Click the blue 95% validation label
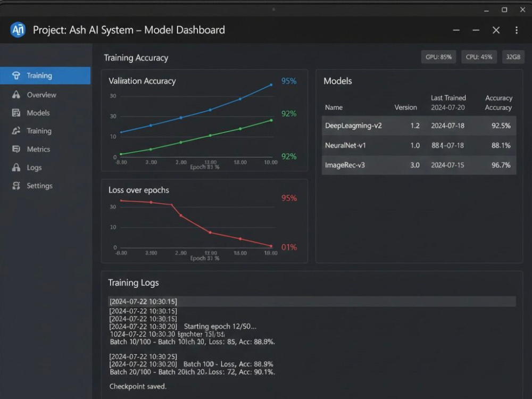The height and width of the screenshot is (399, 532). (x=289, y=81)
